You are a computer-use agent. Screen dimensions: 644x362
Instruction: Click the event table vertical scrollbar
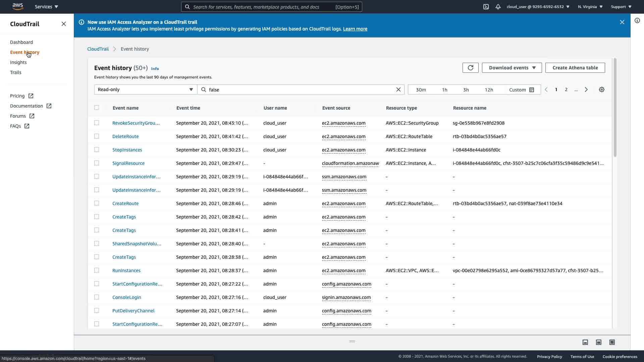[615, 107]
